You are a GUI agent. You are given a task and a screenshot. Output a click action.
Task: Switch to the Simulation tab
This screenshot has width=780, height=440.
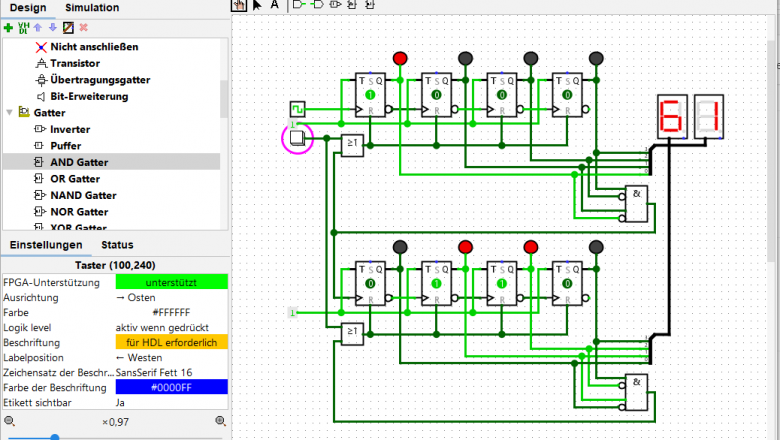point(93,8)
